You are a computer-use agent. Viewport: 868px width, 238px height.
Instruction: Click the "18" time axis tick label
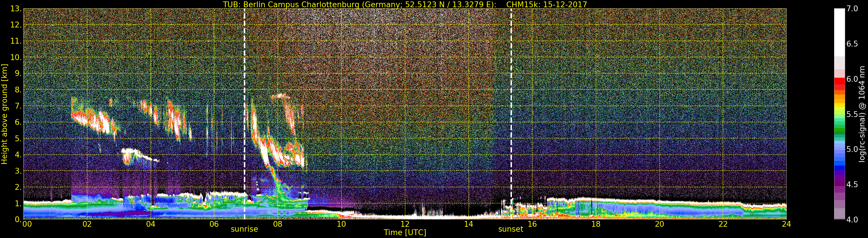click(596, 224)
